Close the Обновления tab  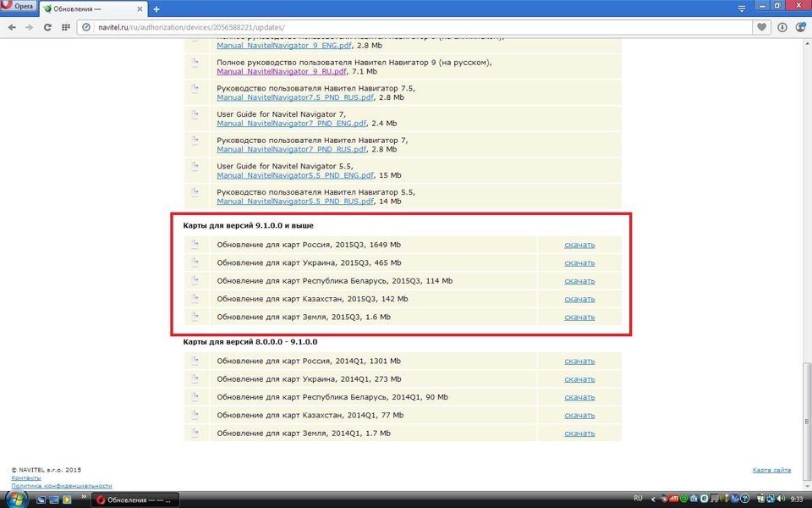click(140, 8)
